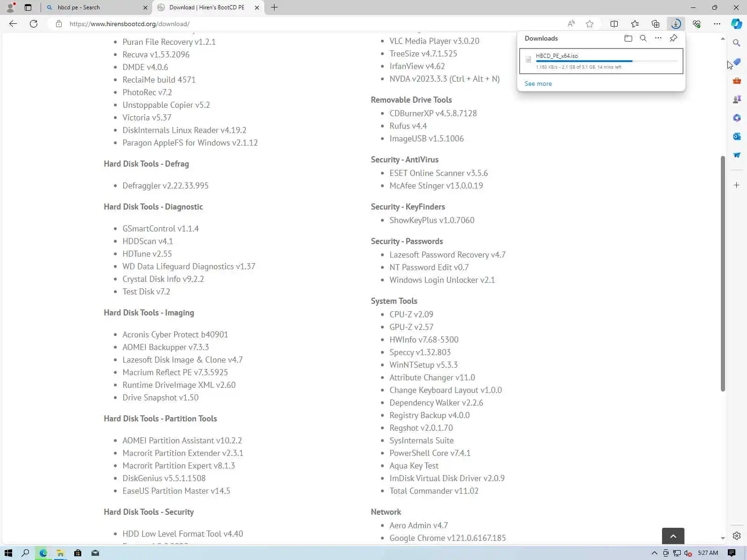Open sidebar settings gear
The image size is (747, 560).
point(737,536)
